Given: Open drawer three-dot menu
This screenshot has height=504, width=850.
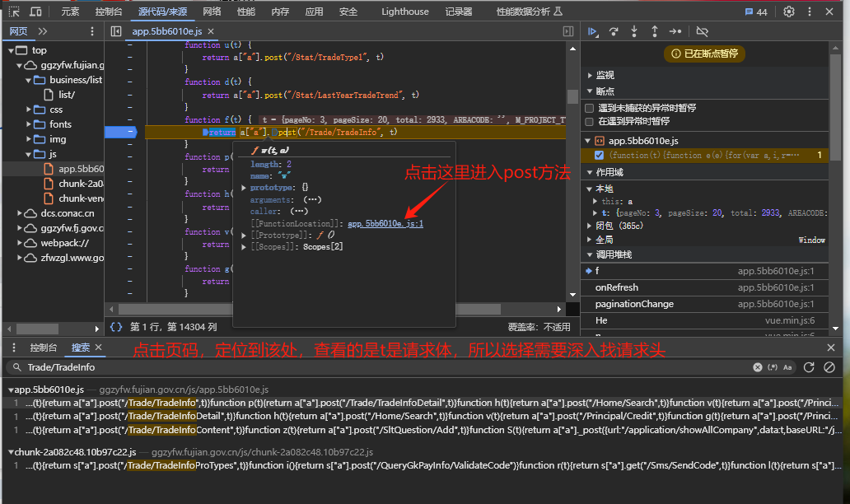Looking at the screenshot, I should click(14, 348).
